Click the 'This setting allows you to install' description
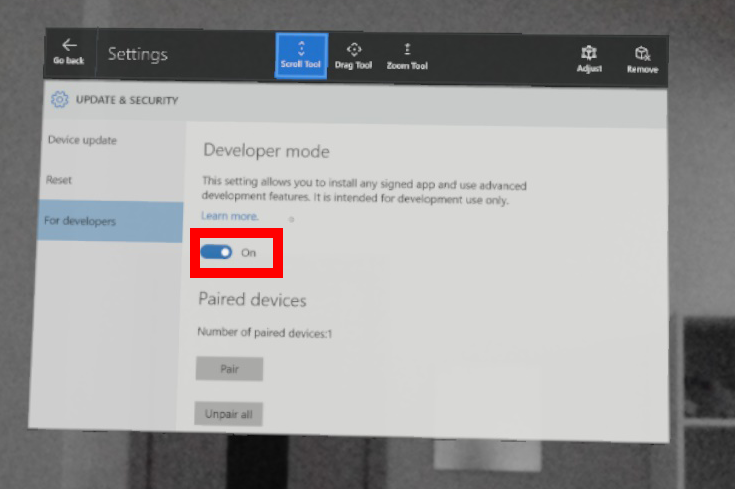 click(x=364, y=190)
